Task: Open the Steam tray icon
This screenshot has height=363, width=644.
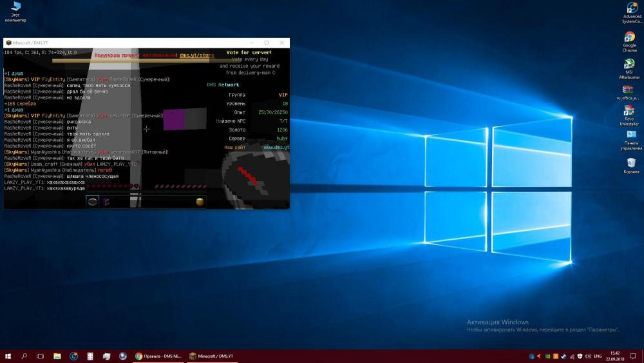Action: [563, 357]
